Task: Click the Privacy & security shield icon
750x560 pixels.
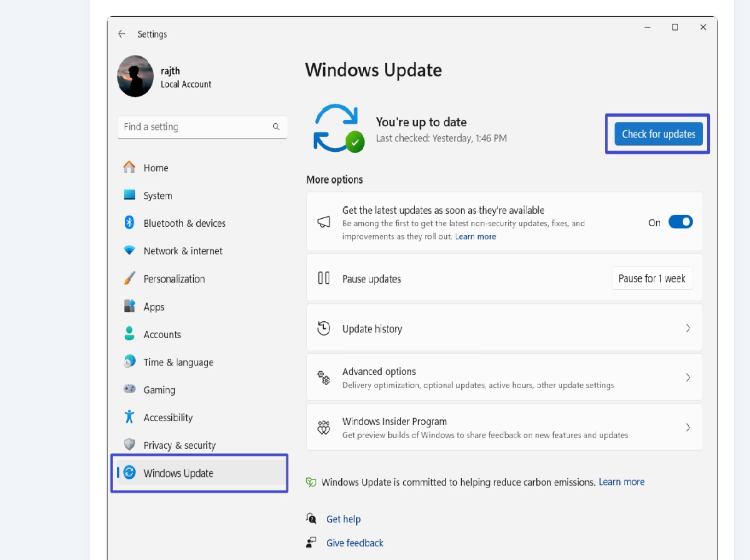Action: (x=129, y=444)
